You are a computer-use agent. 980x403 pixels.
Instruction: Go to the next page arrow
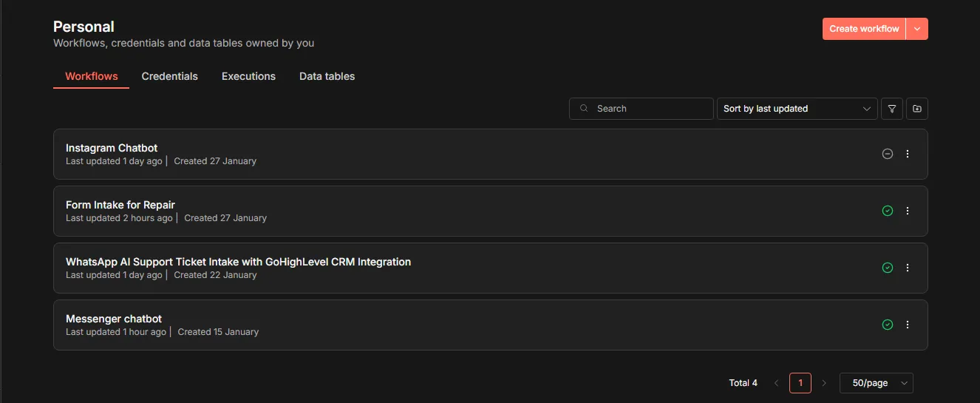[x=824, y=383]
